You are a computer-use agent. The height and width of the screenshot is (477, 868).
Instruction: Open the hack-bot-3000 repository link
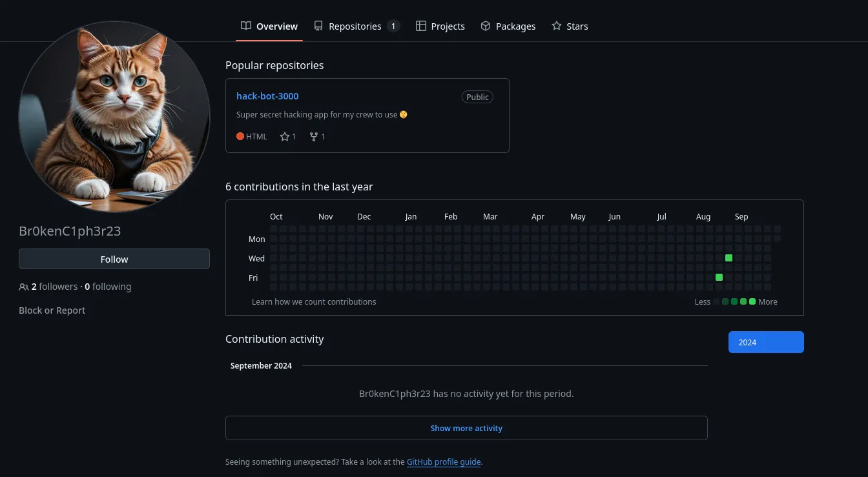(x=267, y=96)
